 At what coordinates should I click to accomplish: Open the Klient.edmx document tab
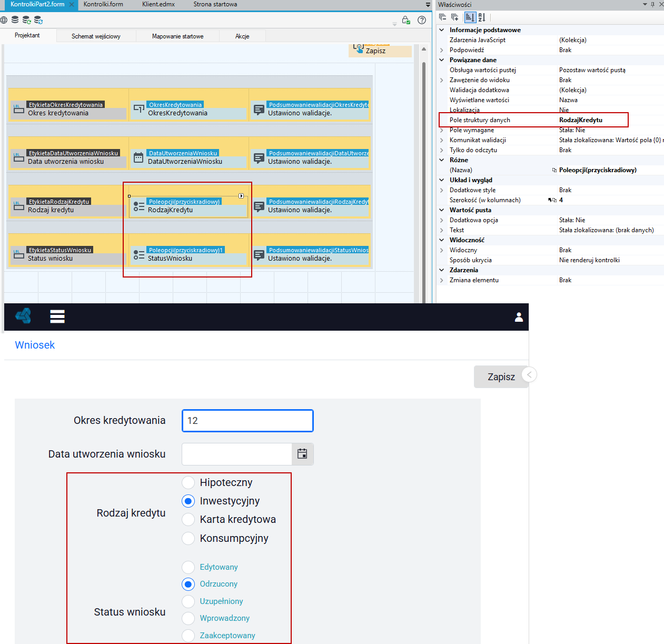tap(158, 4)
